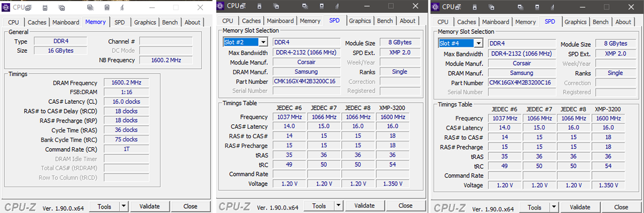Screen dimensions: 644x213
Task: Click the Tools button in the Slot #2 window
Action: [319, 205]
